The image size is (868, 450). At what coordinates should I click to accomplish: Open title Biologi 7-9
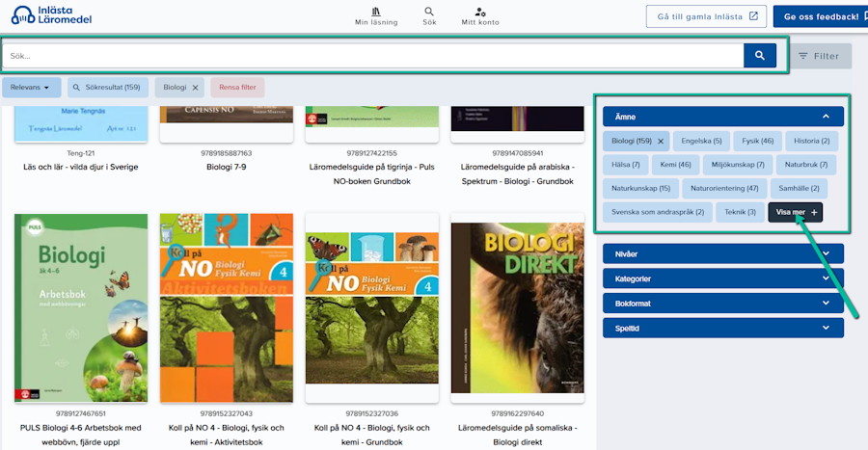(x=227, y=167)
